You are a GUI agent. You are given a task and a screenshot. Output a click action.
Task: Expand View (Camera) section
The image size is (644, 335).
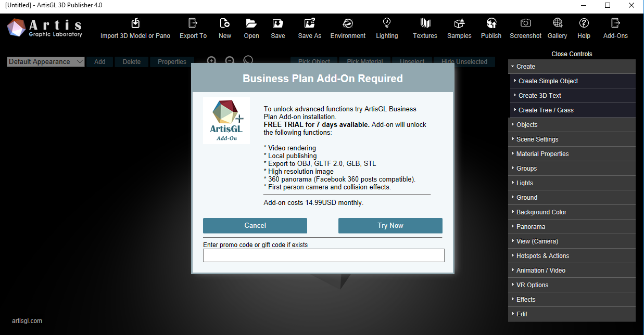coord(572,241)
